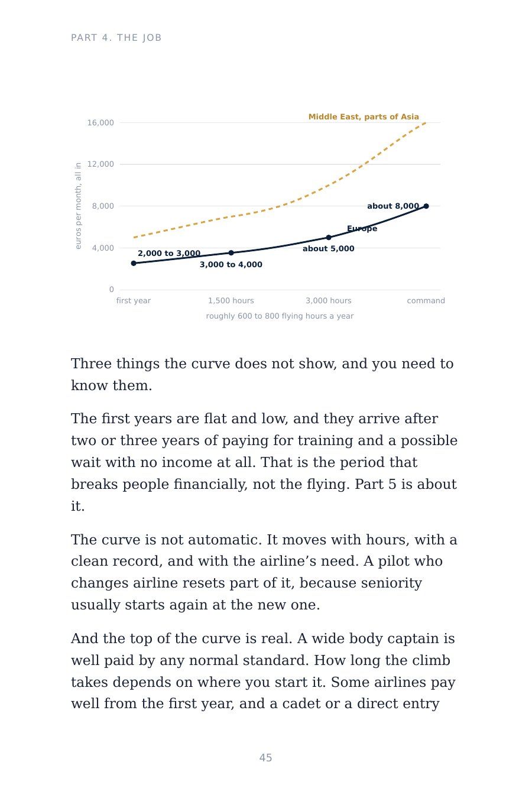Viewport: 532px width, 798px height.
Task: Click the 'about 8,000' annotation
Action: [x=393, y=206]
